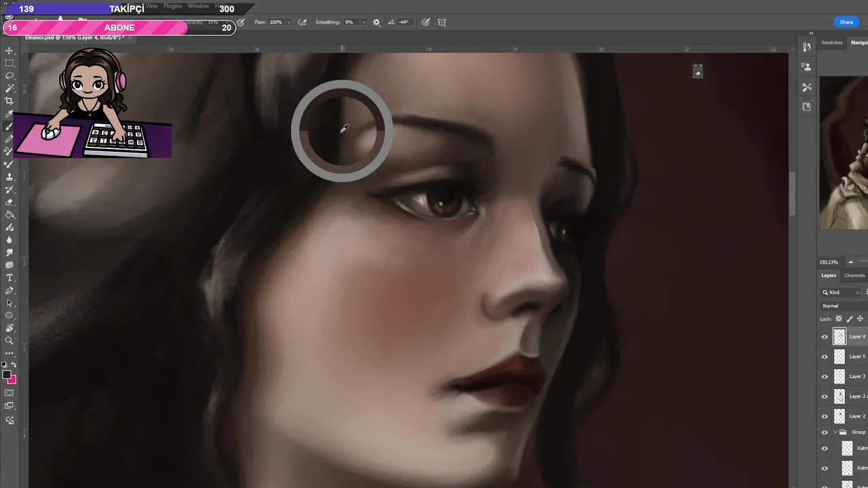868x488 pixels.
Task: Toggle visibility of Layer 2
Action: 825,416
